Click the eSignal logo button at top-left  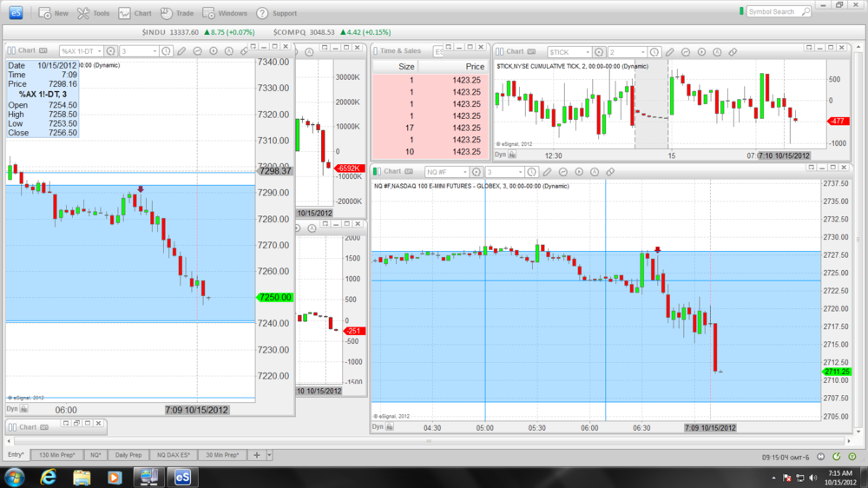(16, 13)
